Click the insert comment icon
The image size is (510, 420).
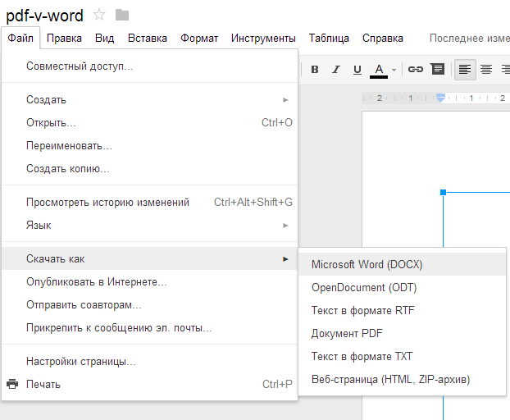(x=438, y=69)
